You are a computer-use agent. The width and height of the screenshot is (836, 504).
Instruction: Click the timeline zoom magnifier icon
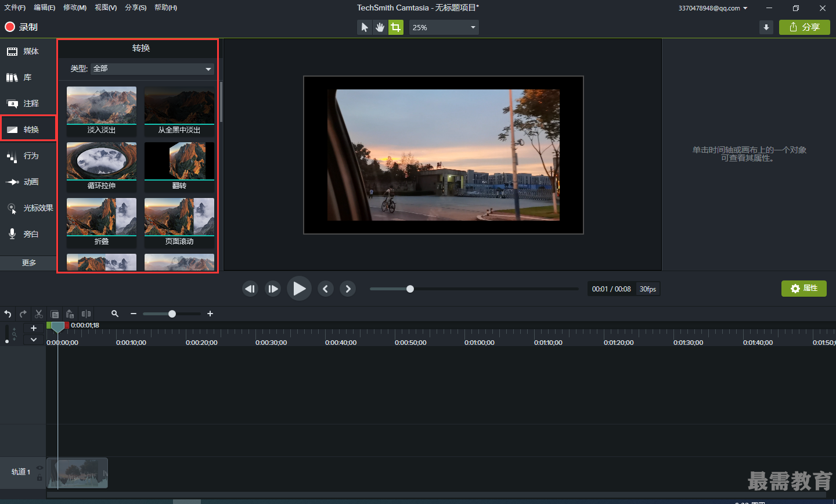tap(115, 314)
